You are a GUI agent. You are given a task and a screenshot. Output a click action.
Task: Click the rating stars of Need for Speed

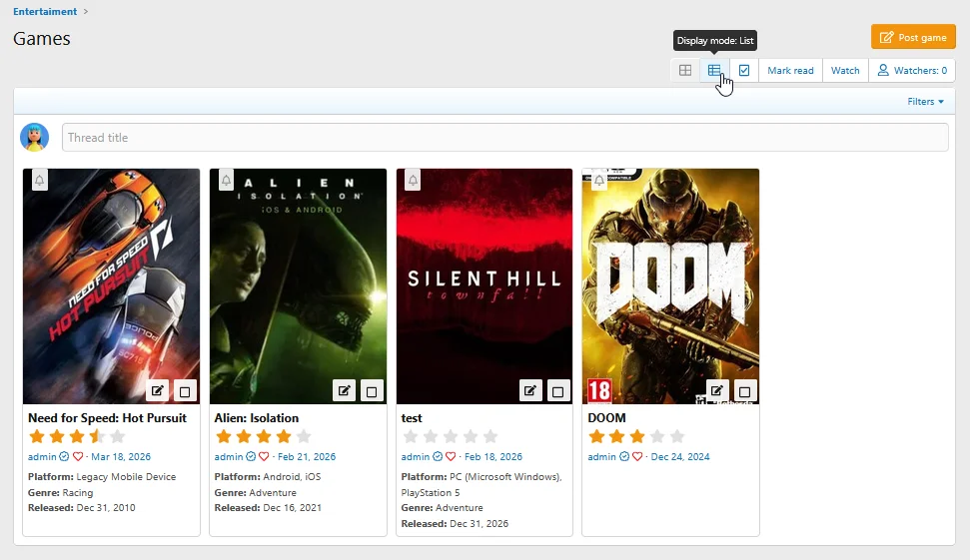[x=77, y=437]
